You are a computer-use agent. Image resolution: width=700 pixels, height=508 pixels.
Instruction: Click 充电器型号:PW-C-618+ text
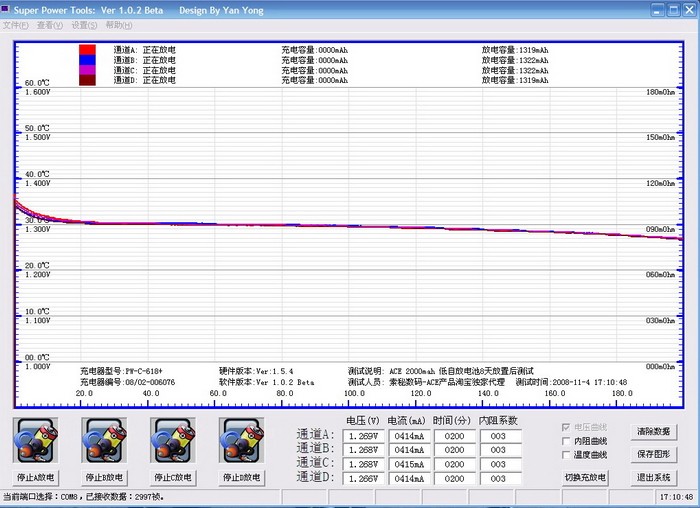click(x=121, y=371)
